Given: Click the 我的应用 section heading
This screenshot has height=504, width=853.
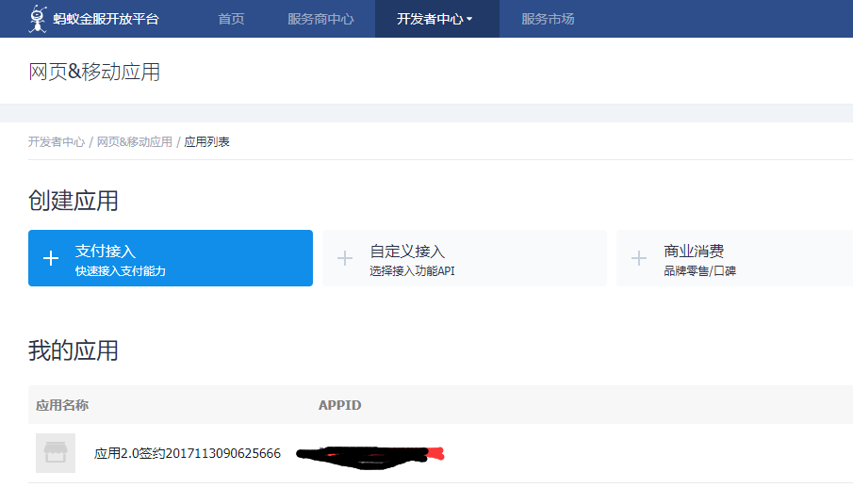Looking at the screenshot, I should (x=74, y=350).
